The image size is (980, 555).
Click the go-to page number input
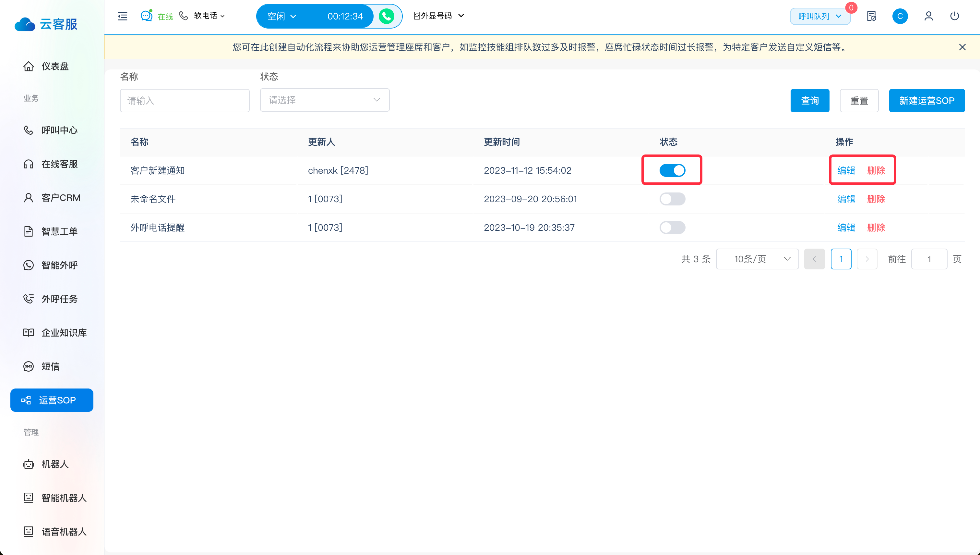pos(929,259)
